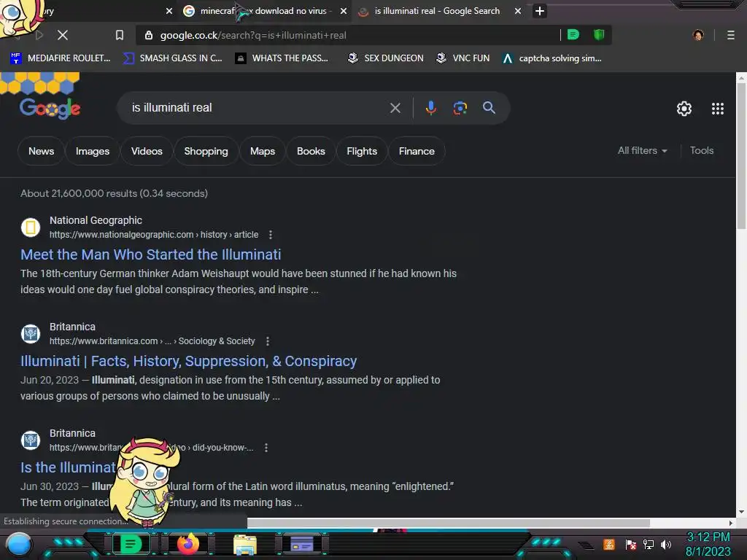The height and width of the screenshot is (560, 747).
Task: Open Meet the Man Who Started the Illuminati
Action: point(150,254)
